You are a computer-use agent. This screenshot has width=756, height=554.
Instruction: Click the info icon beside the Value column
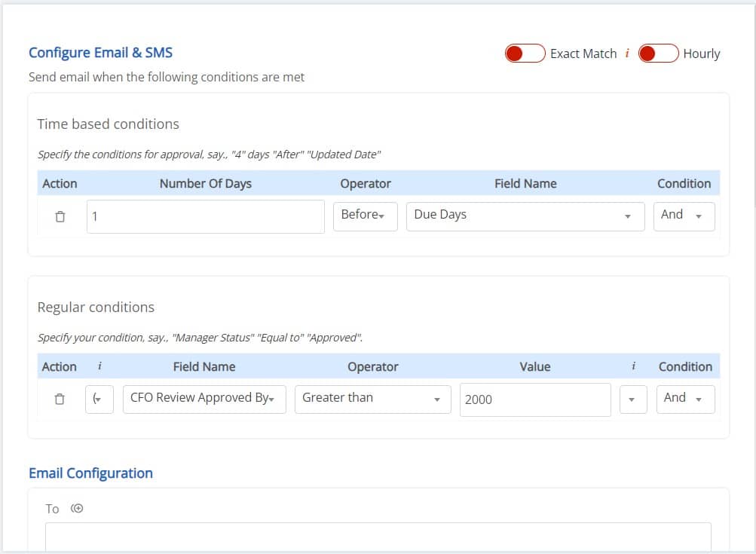[632, 366]
